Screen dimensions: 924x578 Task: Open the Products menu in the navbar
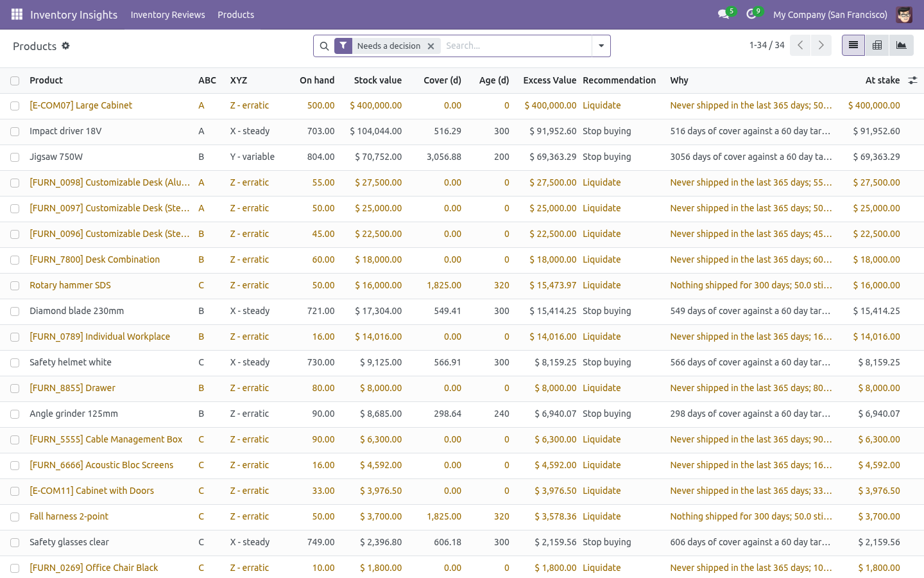coord(235,14)
